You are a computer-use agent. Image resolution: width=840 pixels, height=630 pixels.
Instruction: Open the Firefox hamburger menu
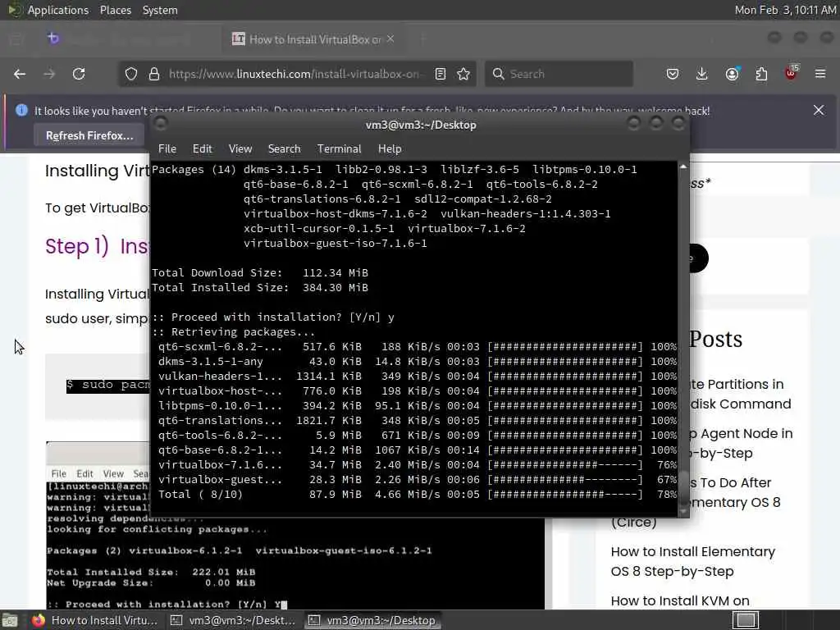pyautogui.click(x=820, y=74)
